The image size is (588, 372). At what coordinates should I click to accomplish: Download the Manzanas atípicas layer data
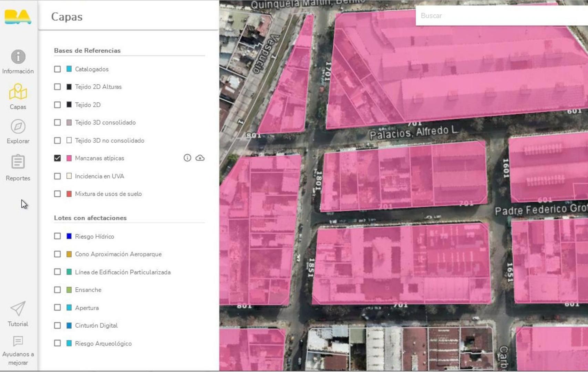pos(200,158)
